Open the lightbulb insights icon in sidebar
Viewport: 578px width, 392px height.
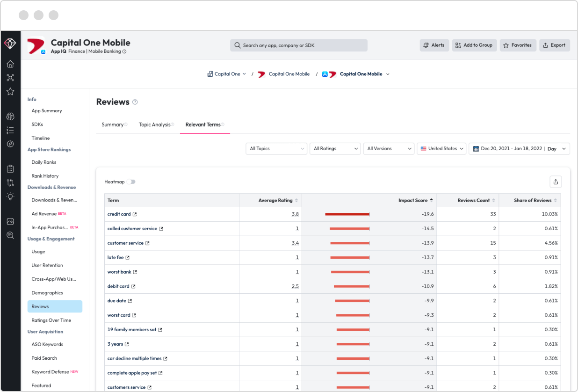[10, 196]
